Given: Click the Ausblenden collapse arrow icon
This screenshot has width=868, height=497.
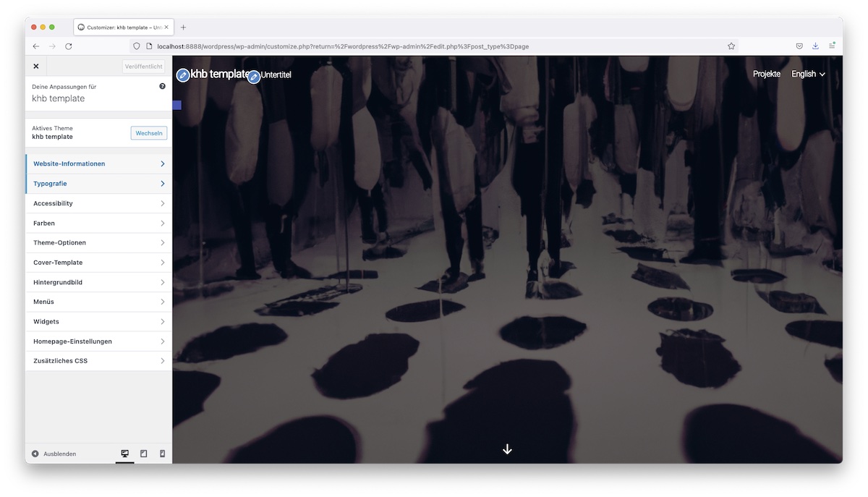Looking at the screenshot, I should [x=35, y=454].
